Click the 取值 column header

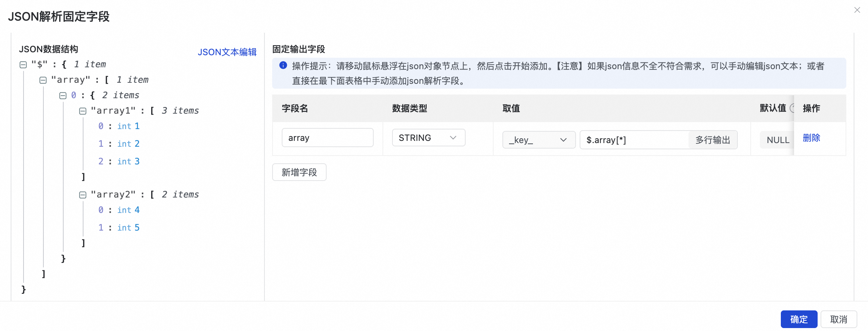[511, 108]
